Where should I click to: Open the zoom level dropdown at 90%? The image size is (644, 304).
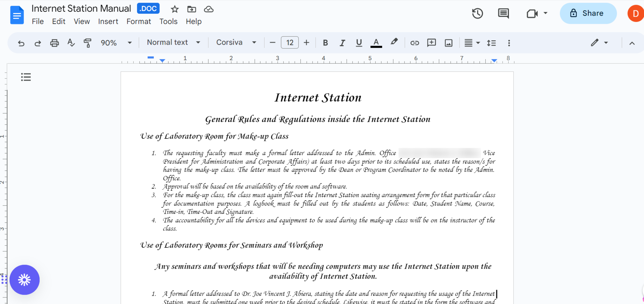coord(116,43)
